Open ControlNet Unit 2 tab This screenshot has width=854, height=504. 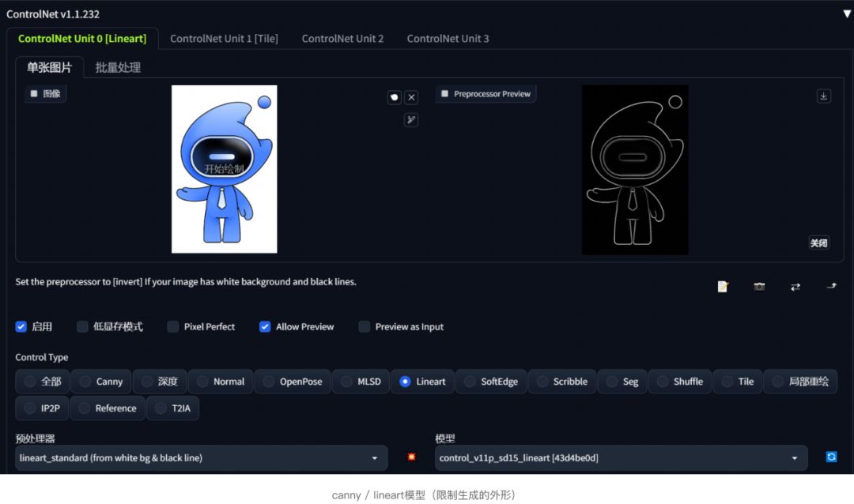pyautogui.click(x=342, y=39)
